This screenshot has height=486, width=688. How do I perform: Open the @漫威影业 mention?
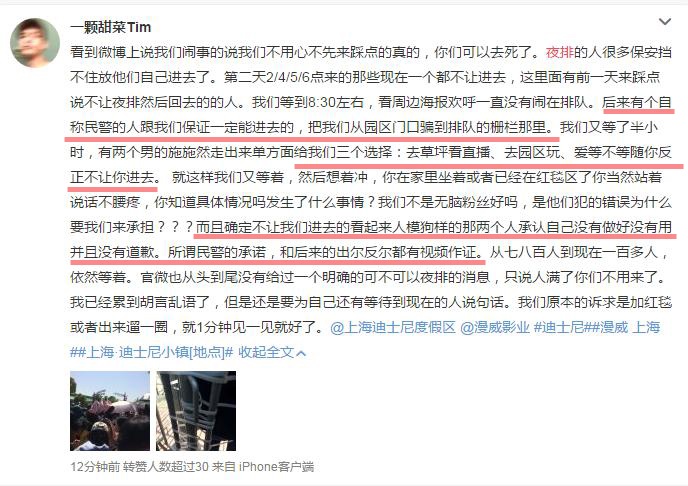[494, 327]
